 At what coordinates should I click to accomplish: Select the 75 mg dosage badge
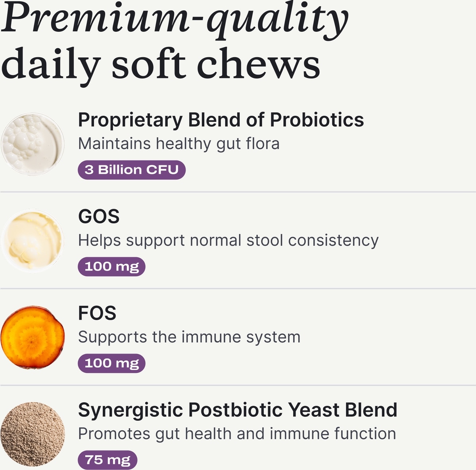pyautogui.click(x=107, y=460)
